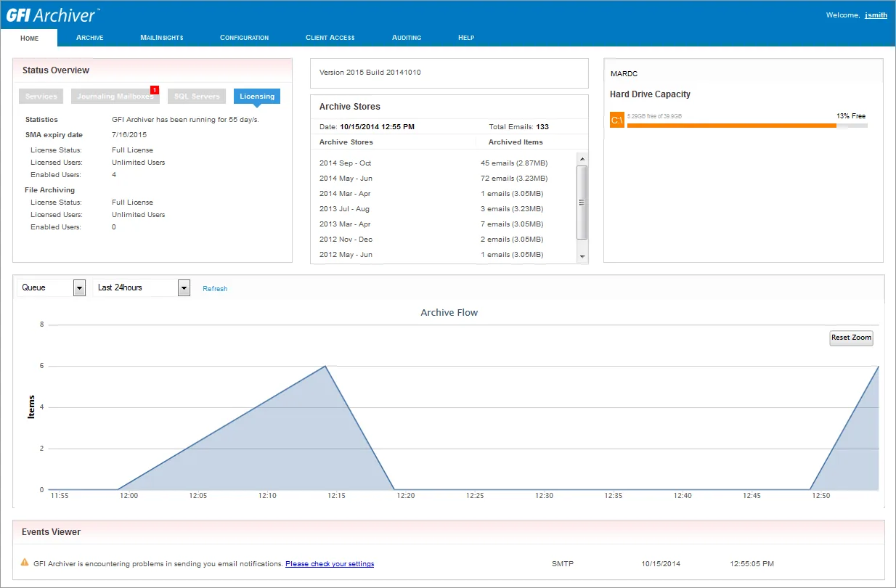This screenshot has height=588, width=896.
Task: Open the Archive menu
Action: (x=90, y=38)
